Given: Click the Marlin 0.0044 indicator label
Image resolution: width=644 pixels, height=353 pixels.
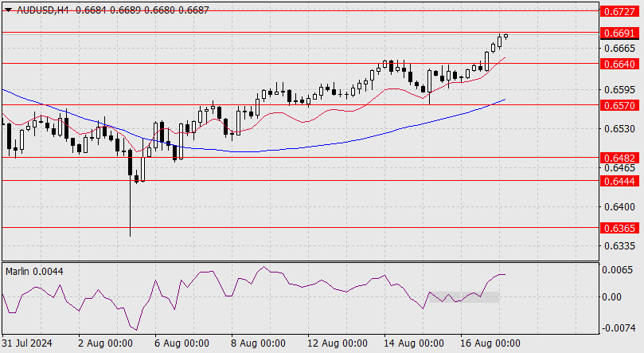Looking at the screenshot, I should point(34,272).
